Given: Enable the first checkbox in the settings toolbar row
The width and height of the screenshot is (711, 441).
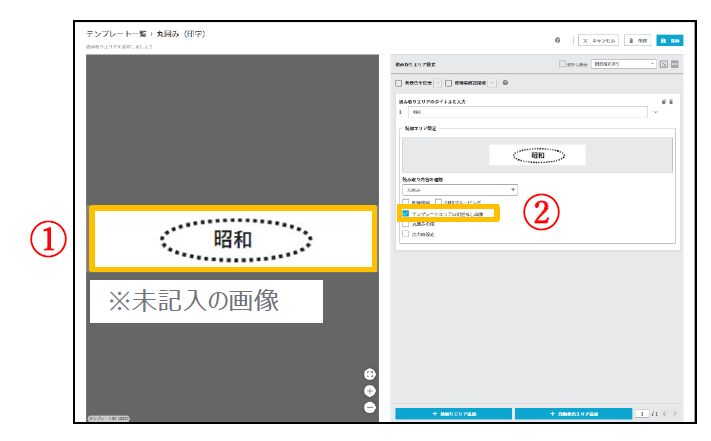Looking at the screenshot, I should [400, 83].
